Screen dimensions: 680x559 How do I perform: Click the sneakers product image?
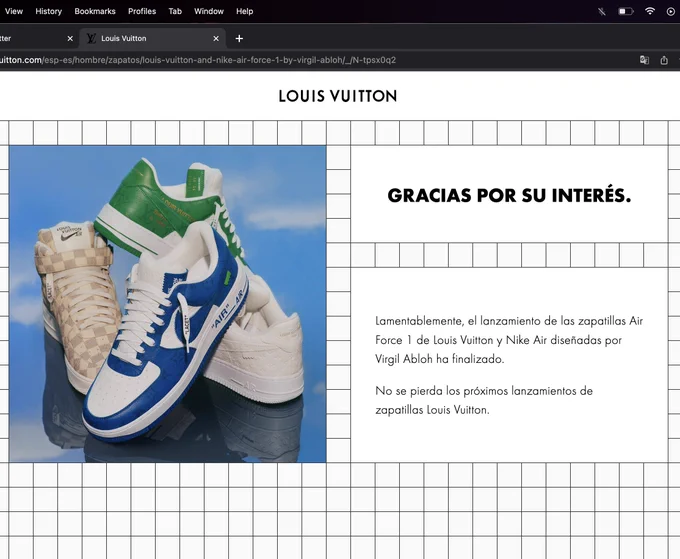point(168,304)
